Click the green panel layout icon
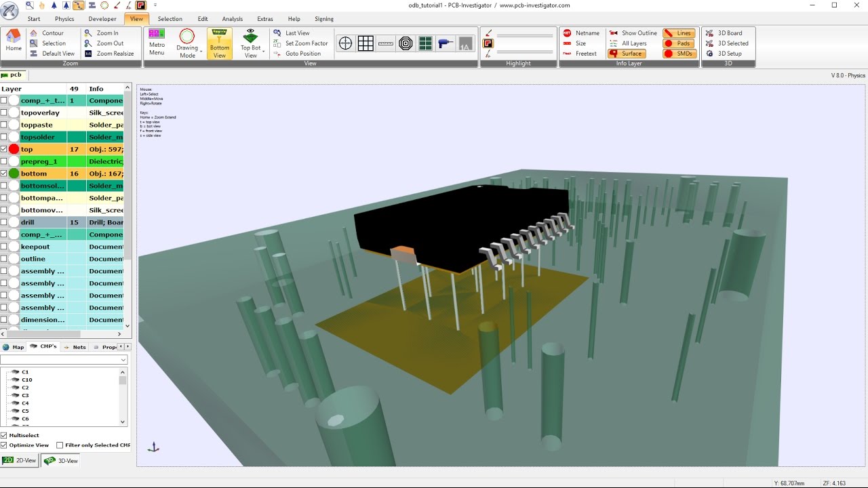Viewport: 868px width, 488px height. tap(425, 43)
